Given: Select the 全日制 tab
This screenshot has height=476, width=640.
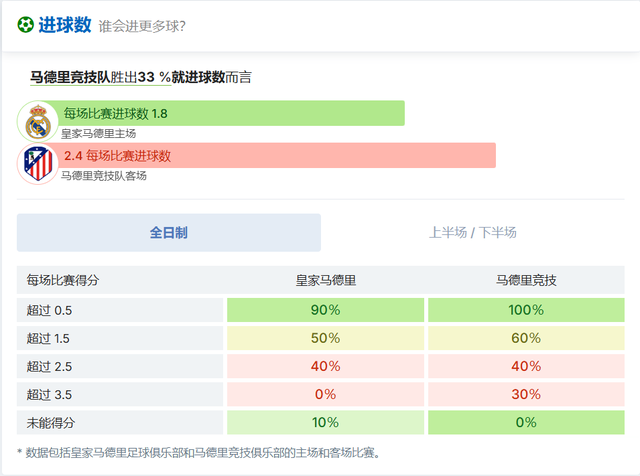Looking at the screenshot, I should (x=169, y=232).
